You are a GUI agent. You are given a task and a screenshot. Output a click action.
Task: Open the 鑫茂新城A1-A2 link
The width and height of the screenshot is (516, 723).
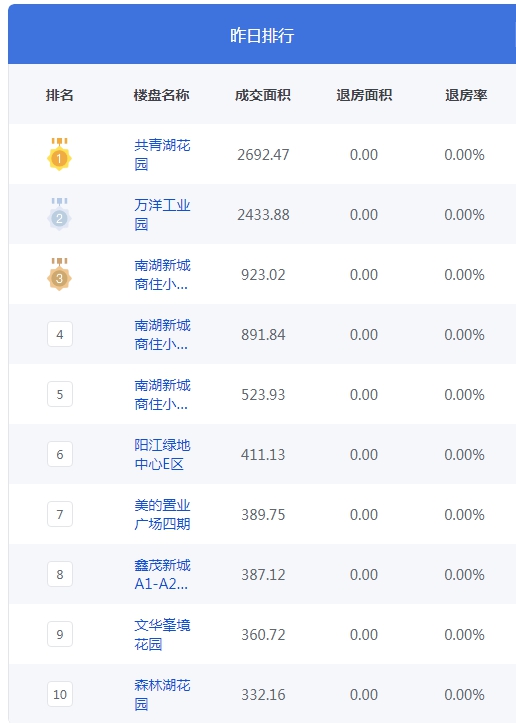pos(162,574)
